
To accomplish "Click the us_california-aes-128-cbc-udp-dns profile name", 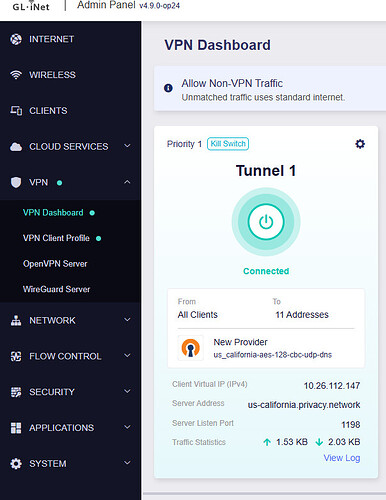I will pyautogui.click(x=273, y=355).
